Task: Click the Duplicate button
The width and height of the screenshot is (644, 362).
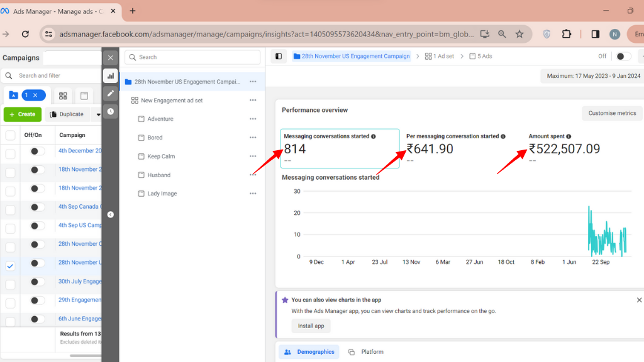Action: [67, 114]
